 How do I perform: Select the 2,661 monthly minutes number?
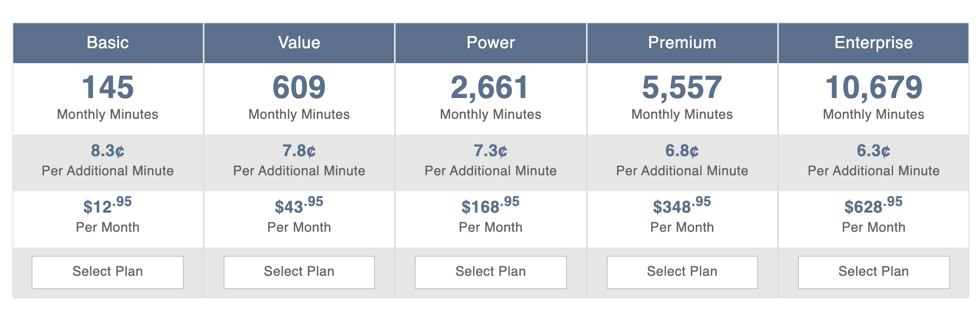(x=490, y=88)
